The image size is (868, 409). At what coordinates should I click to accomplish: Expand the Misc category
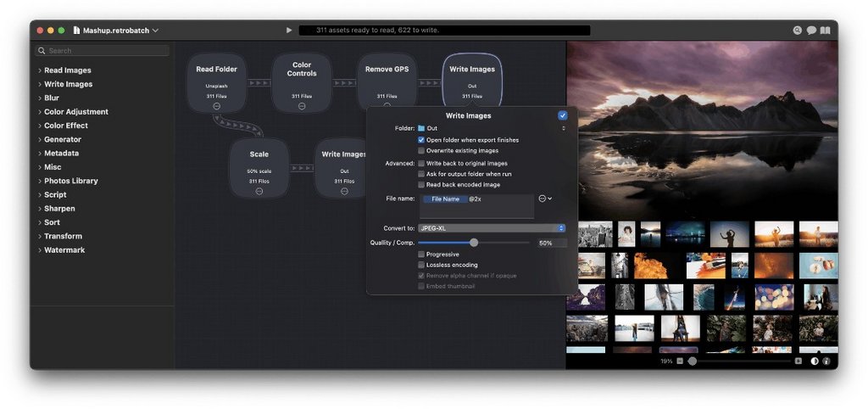point(40,167)
